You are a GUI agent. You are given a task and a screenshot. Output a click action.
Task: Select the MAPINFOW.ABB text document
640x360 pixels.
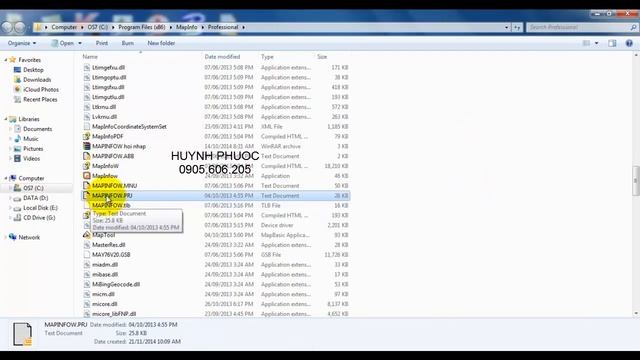pyautogui.click(x=113, y=156)
